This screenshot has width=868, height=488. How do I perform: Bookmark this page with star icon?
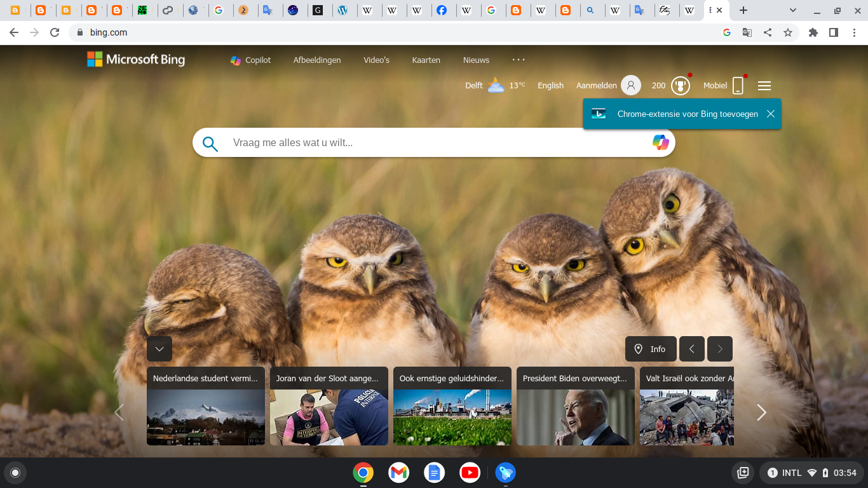(x=788, y=32)
